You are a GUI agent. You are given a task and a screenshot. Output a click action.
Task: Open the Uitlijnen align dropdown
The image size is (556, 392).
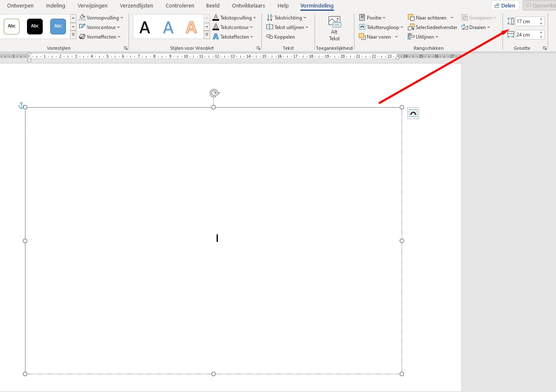pos(423,37)
